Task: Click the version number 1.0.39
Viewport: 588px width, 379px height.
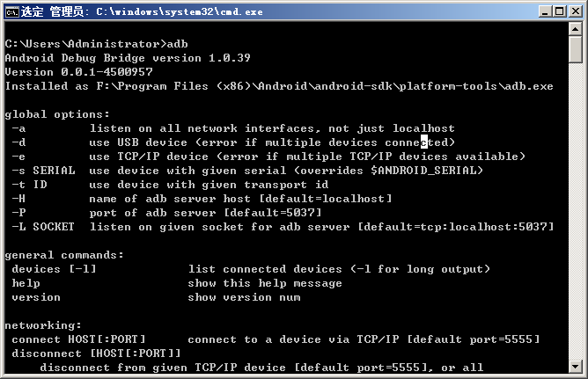Action: (x=230, y=58)
